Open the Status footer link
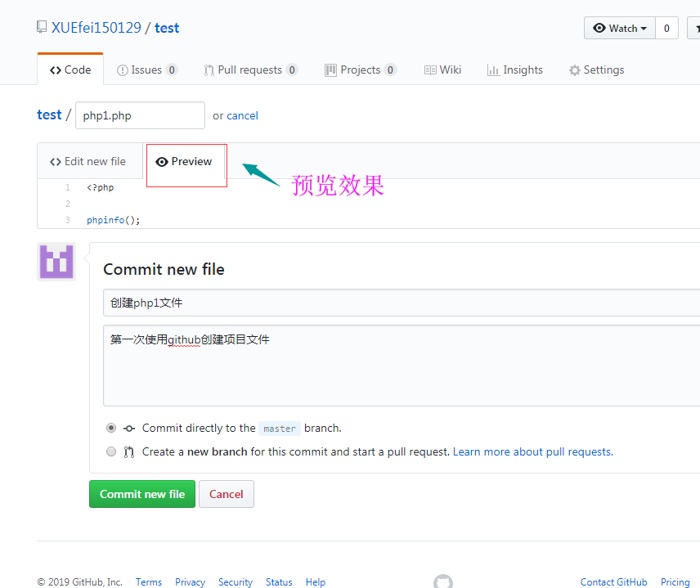700x588 pixels. tap(279, 581)
